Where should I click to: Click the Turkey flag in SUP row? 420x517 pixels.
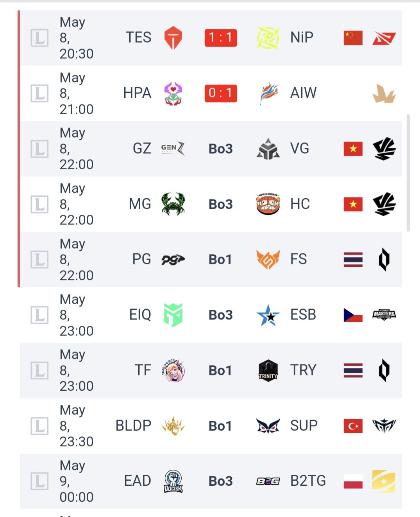coord(353,426)
